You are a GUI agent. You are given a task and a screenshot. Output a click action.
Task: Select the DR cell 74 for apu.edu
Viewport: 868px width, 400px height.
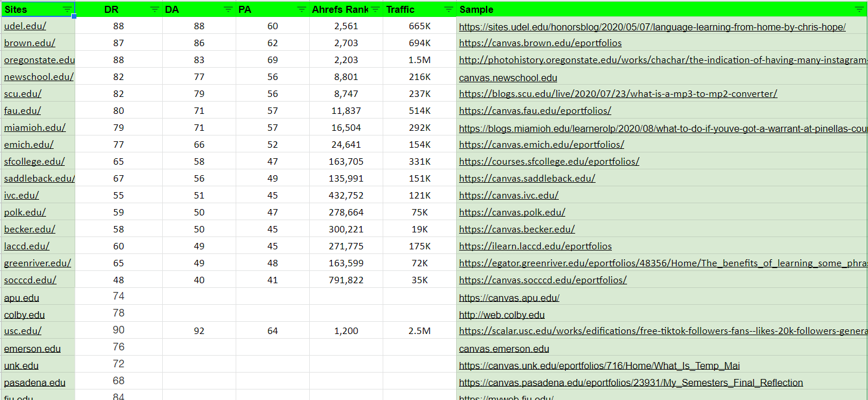(x=119, y=297)
